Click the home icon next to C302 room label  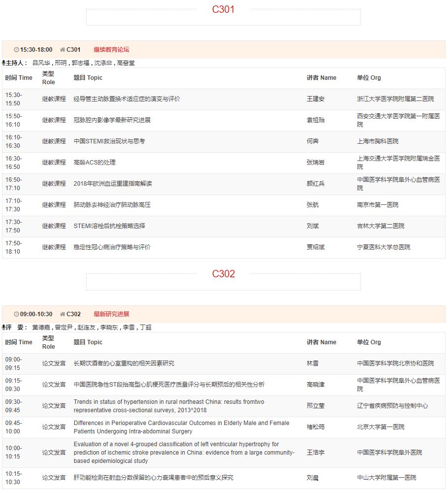(x=63, y=314)
